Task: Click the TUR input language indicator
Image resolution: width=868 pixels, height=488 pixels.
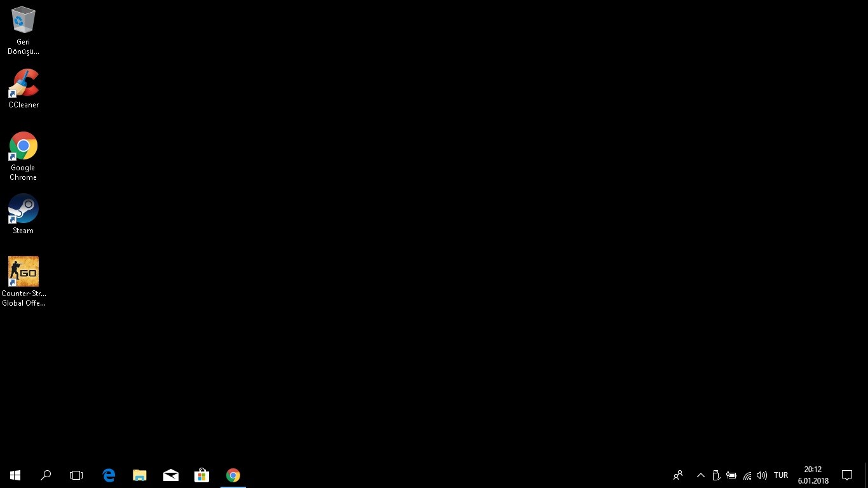Action: click(781, 475)
